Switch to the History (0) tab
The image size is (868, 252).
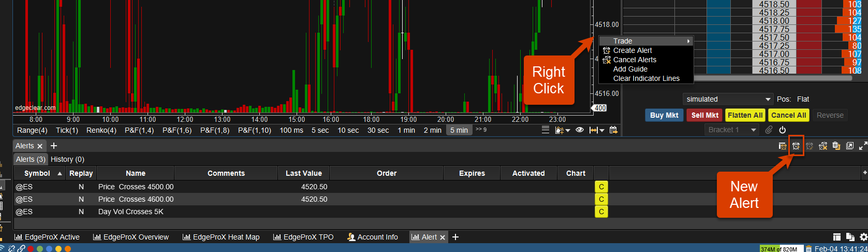[67, 159]
